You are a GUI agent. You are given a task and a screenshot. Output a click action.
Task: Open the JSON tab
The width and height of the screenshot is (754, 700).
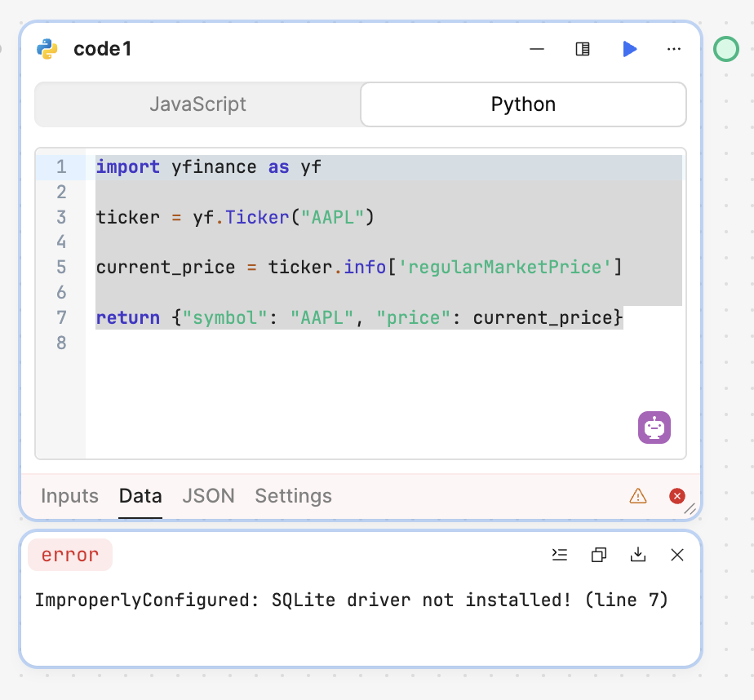pyautogui.click(x=208, y=496)
